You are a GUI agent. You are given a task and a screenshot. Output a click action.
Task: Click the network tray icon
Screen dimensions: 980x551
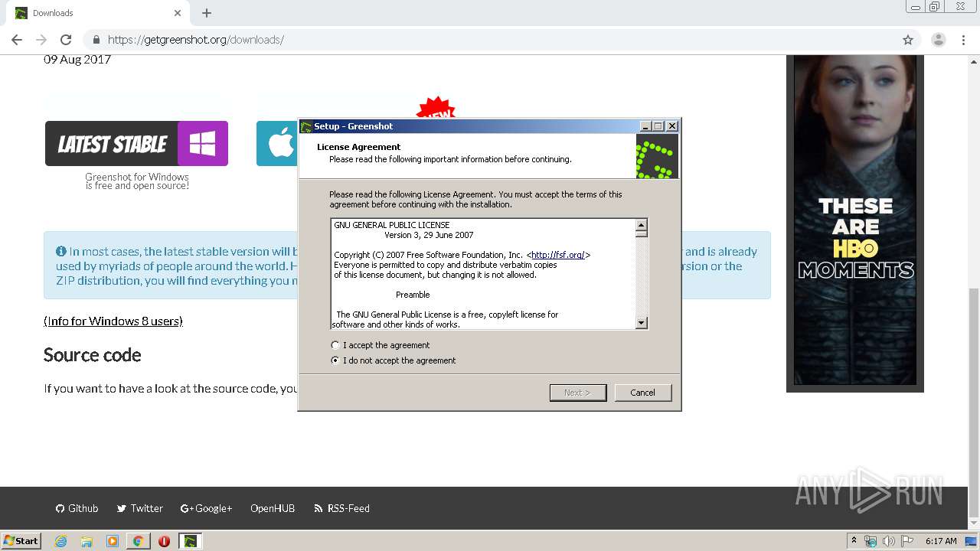click(x=871, y=541)
